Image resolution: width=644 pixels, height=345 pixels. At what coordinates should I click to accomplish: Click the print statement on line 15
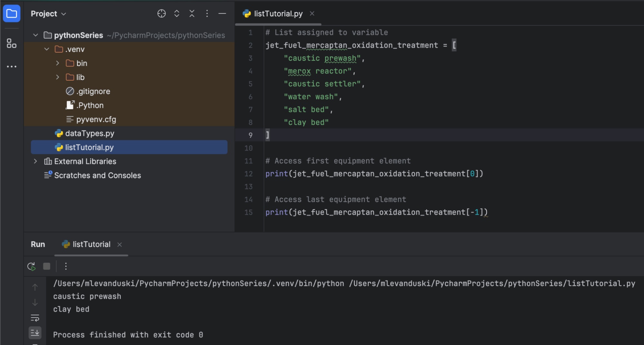[x=377, y=212]
